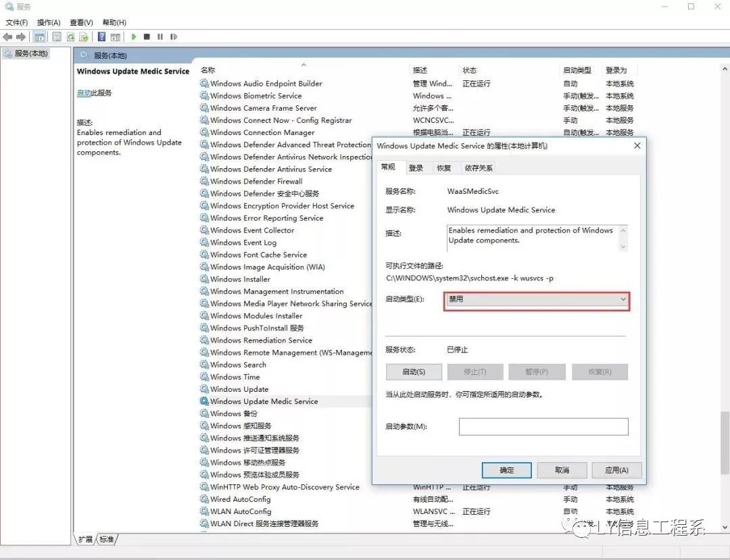Stop service using toolbar stop icon
The image size is (730, 560).
147,36
